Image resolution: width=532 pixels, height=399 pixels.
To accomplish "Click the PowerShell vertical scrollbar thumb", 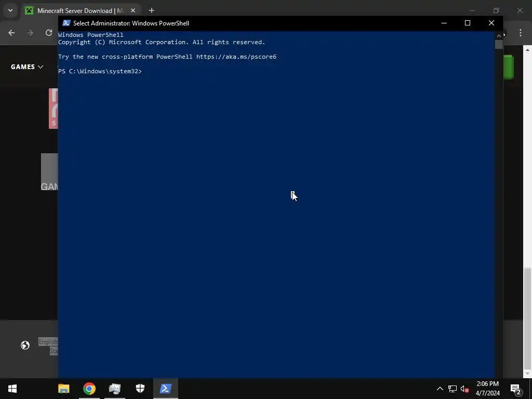I will 499,45.
